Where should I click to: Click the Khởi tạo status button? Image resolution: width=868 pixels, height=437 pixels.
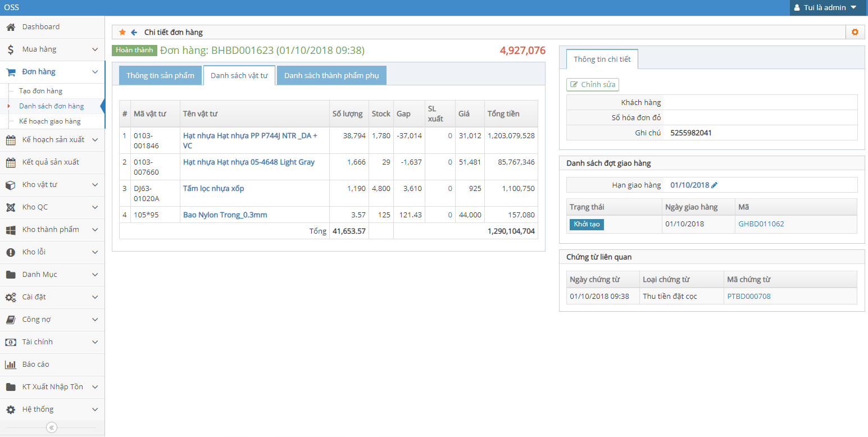pyautogui.click(x=587, y=224)
